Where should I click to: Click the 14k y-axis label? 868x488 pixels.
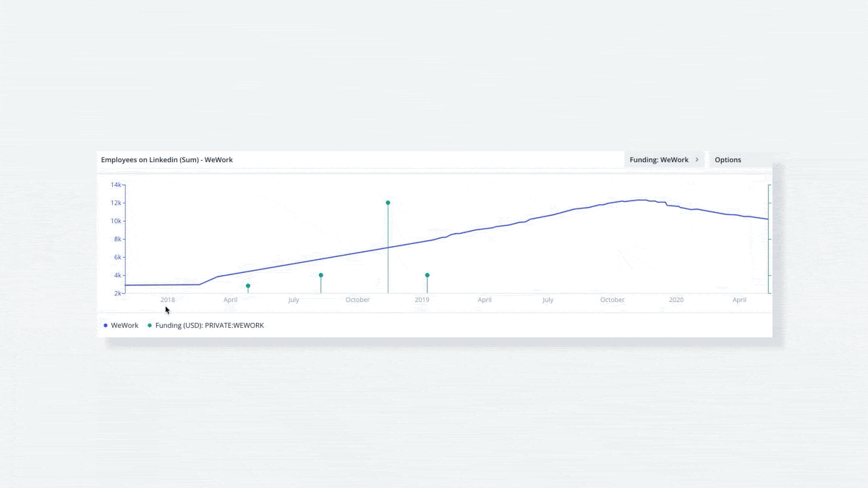115,185
